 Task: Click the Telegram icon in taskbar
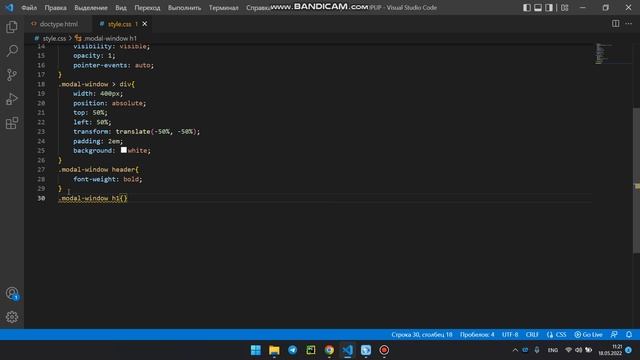tap(293, 350)
